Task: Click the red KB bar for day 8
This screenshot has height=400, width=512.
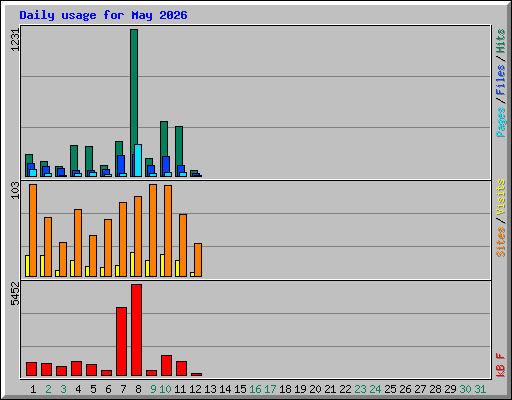Action: (x=136, y=330)
